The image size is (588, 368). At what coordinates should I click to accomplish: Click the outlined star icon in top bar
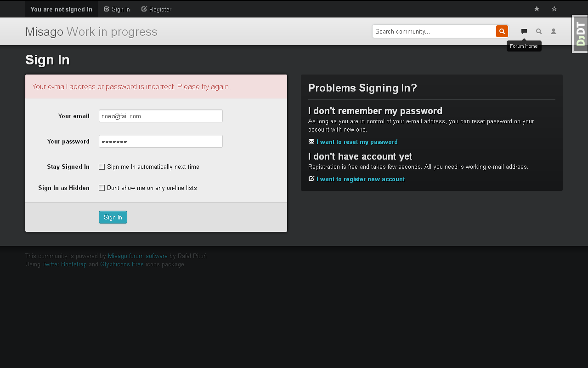point(554,9)
